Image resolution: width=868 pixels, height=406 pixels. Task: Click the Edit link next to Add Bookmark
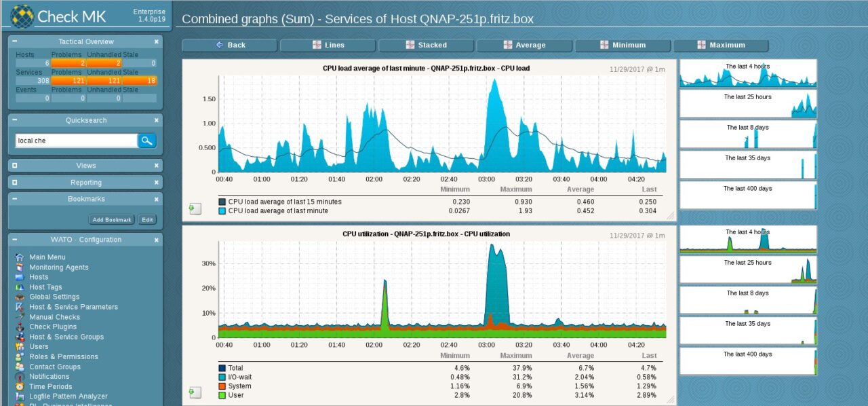149,219
